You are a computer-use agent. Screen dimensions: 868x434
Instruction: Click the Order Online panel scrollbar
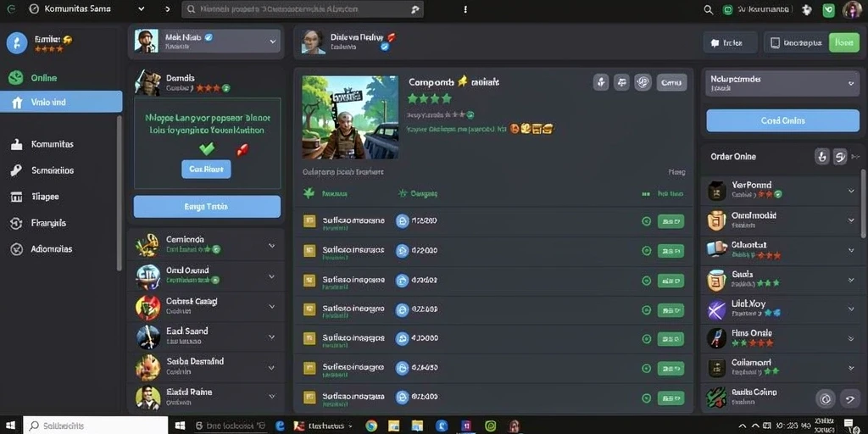(x=864, y=203)
